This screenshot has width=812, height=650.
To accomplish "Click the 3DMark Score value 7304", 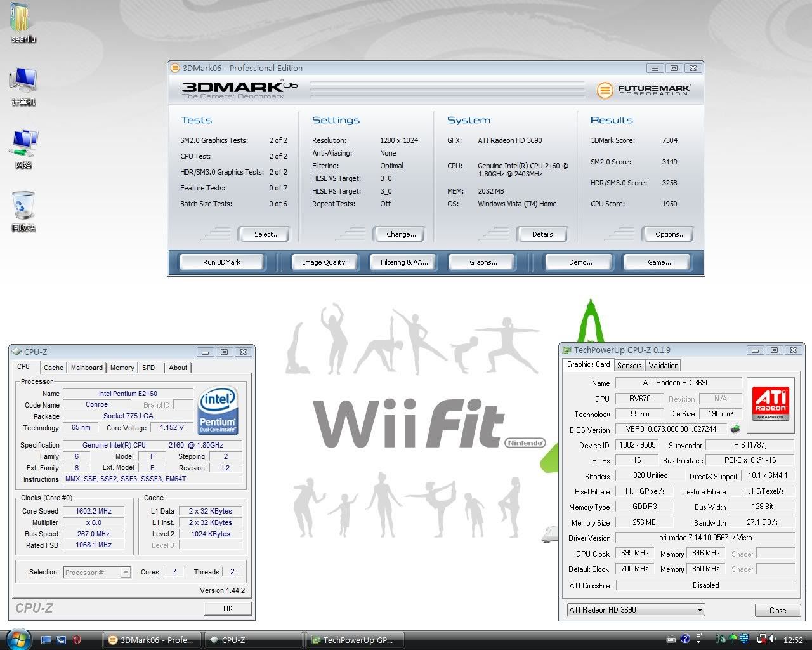I will pyautogui.click(x=669, y=140).
